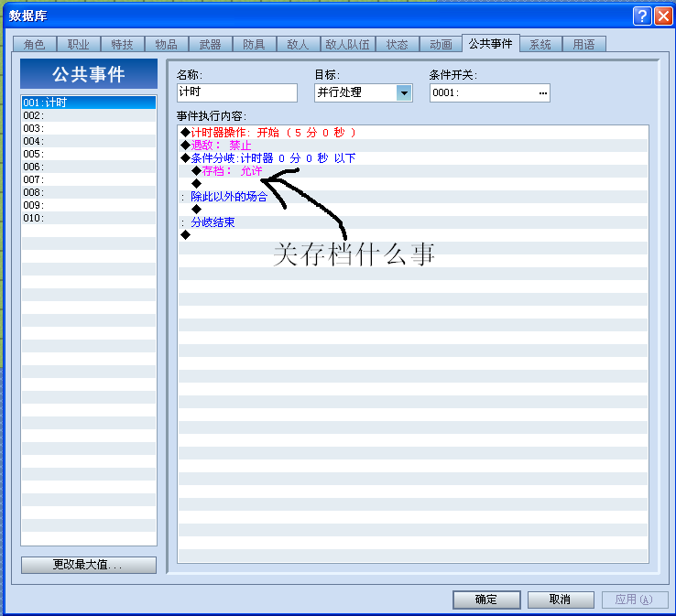
Task: Click the 取消 button
Action: tap(561, 600)
